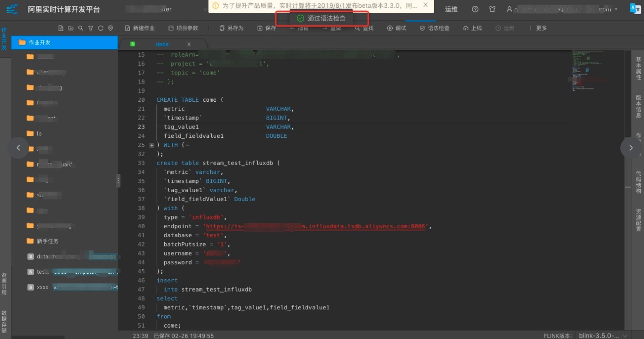Close the yellow beta announcement banner
Image resolution: width=644 pixels, height=339 pixels.
click(x=426, y=5)
